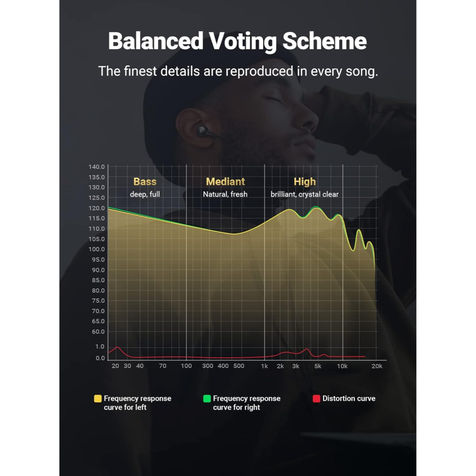Image resolution: width=476 pixels, height=476 pixels.
Task: Click the 'finest details' tagline sentence
Action: click(238, 71)
